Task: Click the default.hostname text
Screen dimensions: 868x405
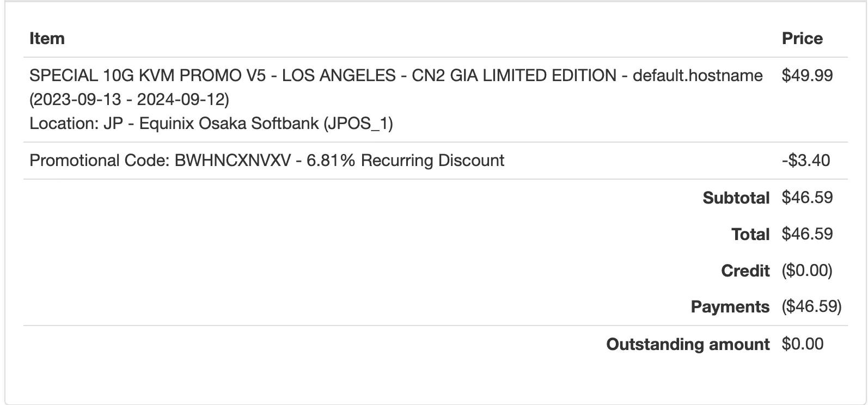Action: [697, 75]
